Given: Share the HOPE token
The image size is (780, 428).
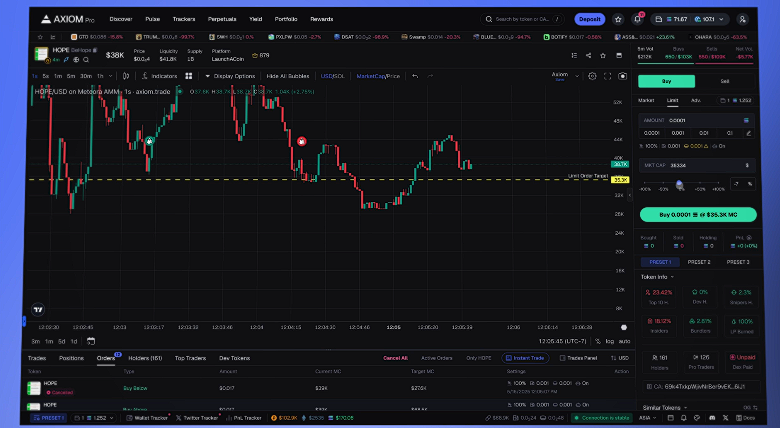Looking at the screenshot, I should point(588,55).
